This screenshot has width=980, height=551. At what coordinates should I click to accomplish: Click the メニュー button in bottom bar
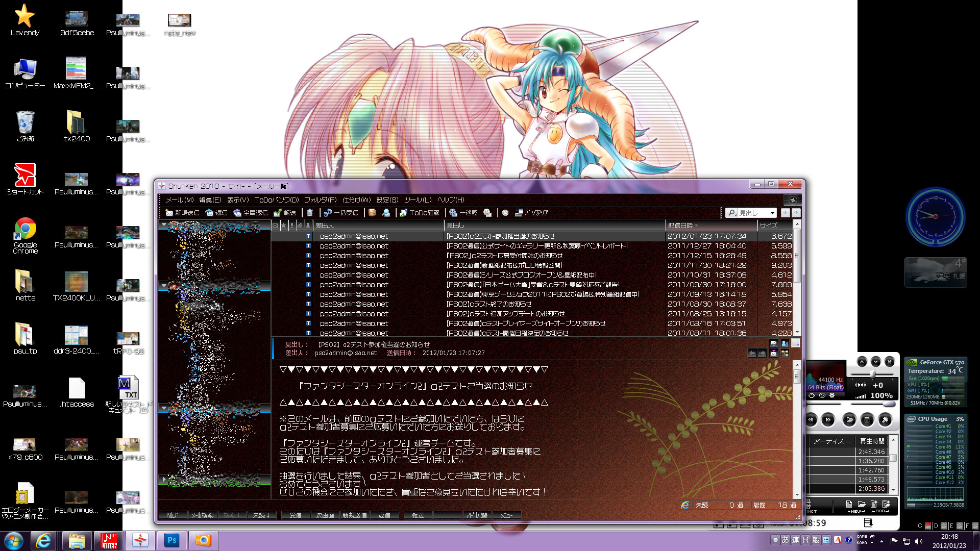pos(506,515)
